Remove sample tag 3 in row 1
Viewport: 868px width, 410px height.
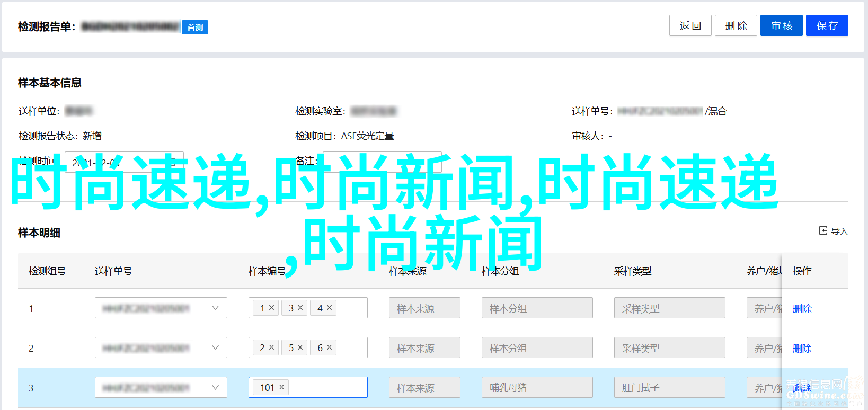point(300,307)
